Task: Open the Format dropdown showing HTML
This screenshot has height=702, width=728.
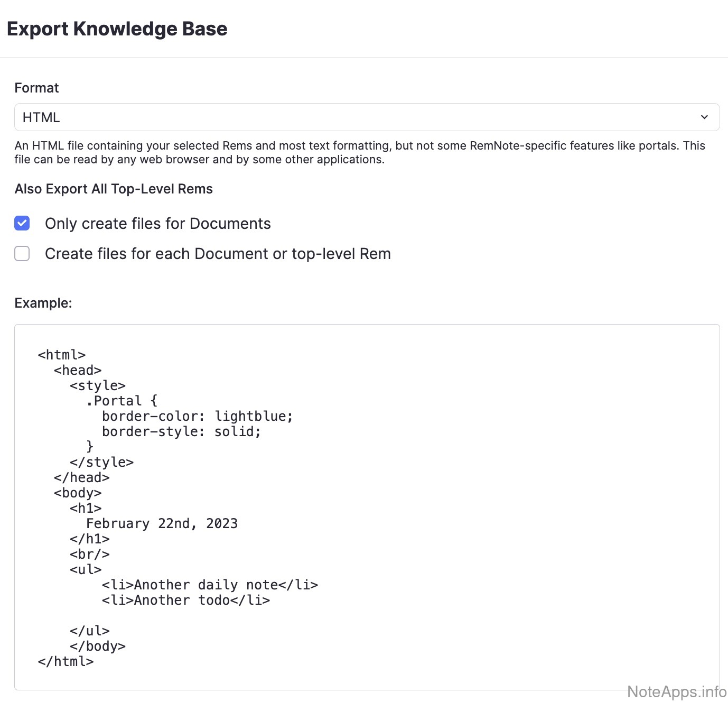Action: [x=366, y=117]
